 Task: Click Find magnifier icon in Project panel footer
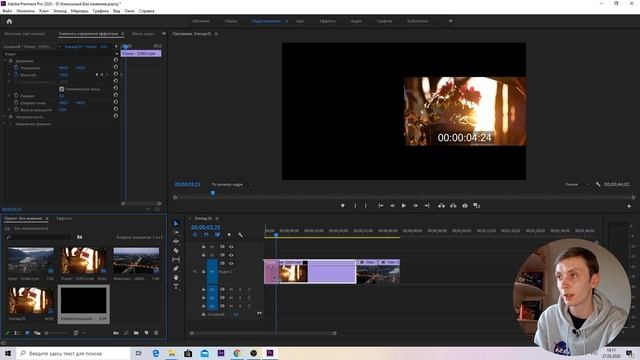126,333
